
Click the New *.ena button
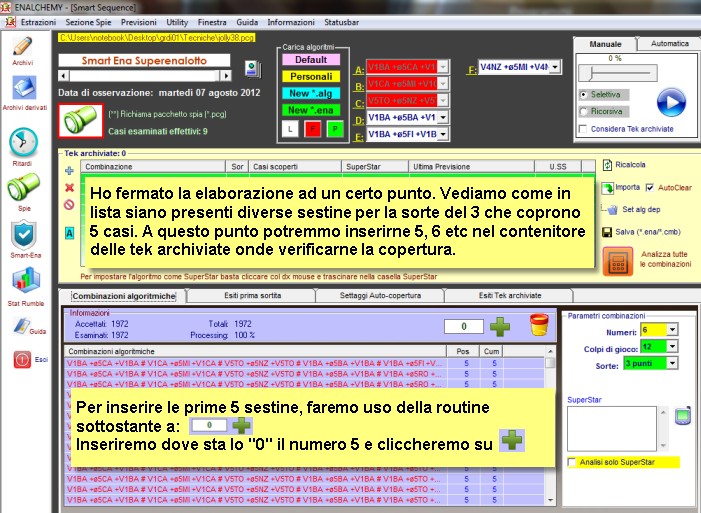[x=311, y=110]
